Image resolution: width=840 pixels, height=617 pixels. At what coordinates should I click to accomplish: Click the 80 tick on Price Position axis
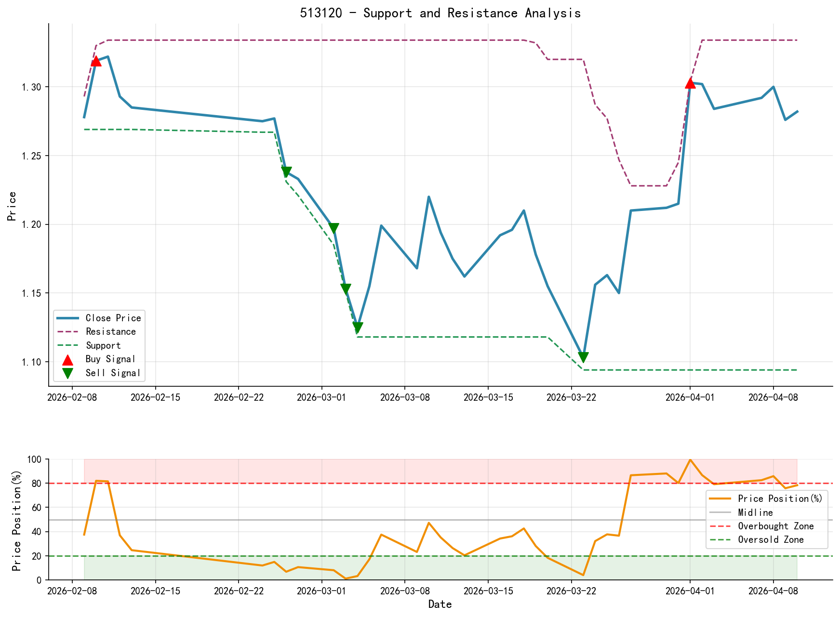tap(38, 484)
